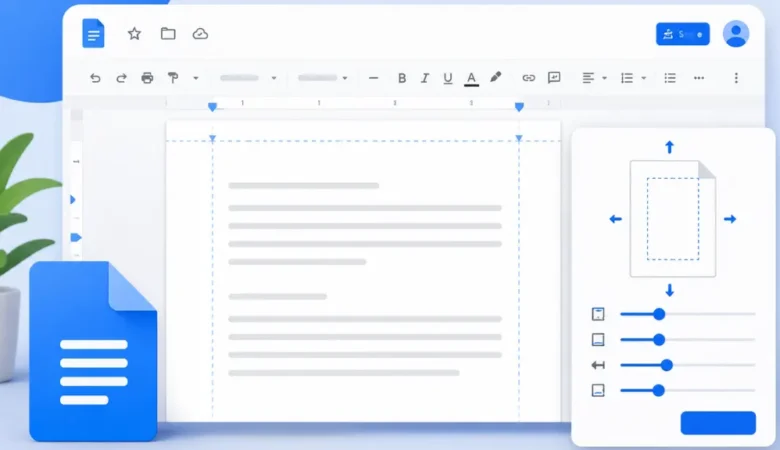Select the left indent marker on ruler

tap(212, 107)
